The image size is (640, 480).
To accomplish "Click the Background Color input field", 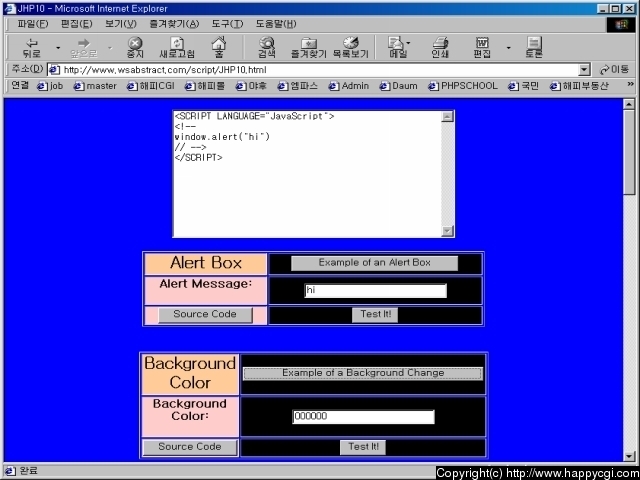I will (x=363, y=416).
